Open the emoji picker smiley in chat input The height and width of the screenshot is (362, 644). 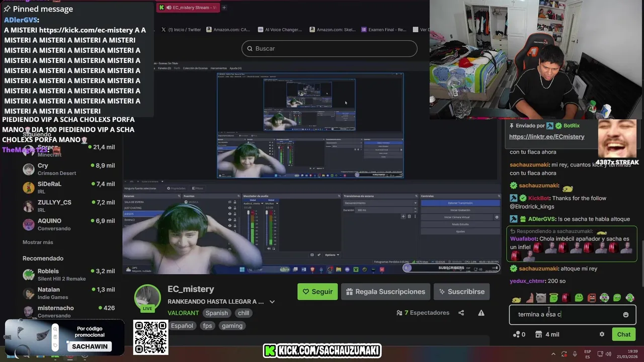coord(626,315)
